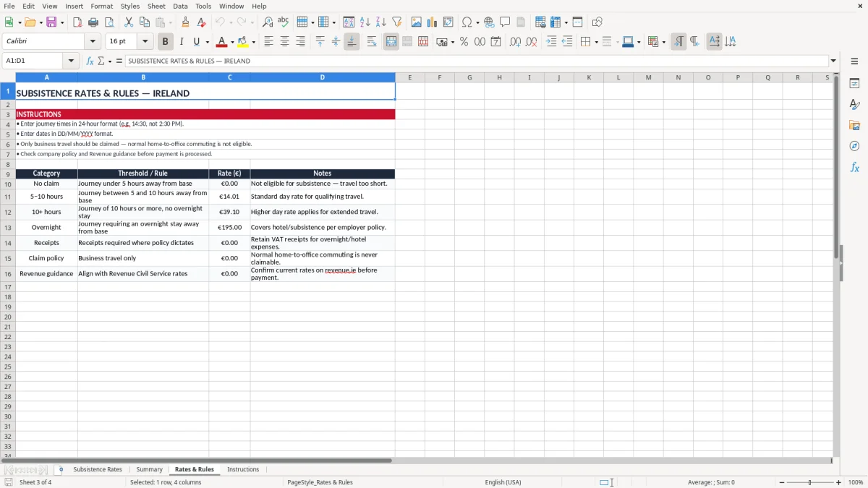Open the conditional formatting dropdown arrow
Image resolution: width=868 pixels, height=488 pixels.
[664, 42]
